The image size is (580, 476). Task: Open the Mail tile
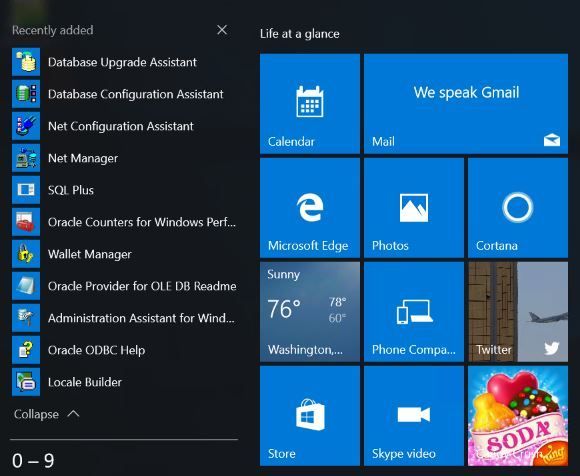tap(466, 104)
